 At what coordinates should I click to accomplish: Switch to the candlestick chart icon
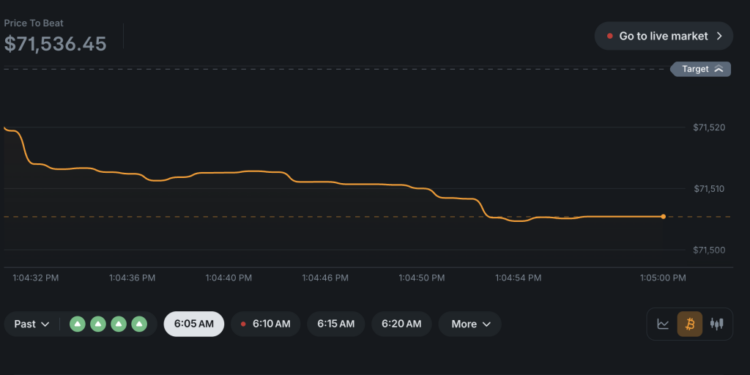717,324
